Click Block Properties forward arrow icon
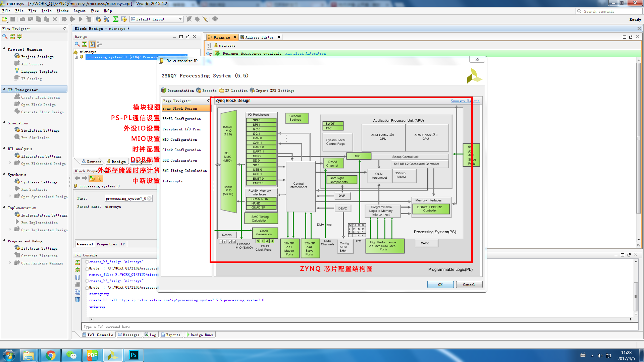Viewport: 644px width, 362px height. click(x=85, y=178)
